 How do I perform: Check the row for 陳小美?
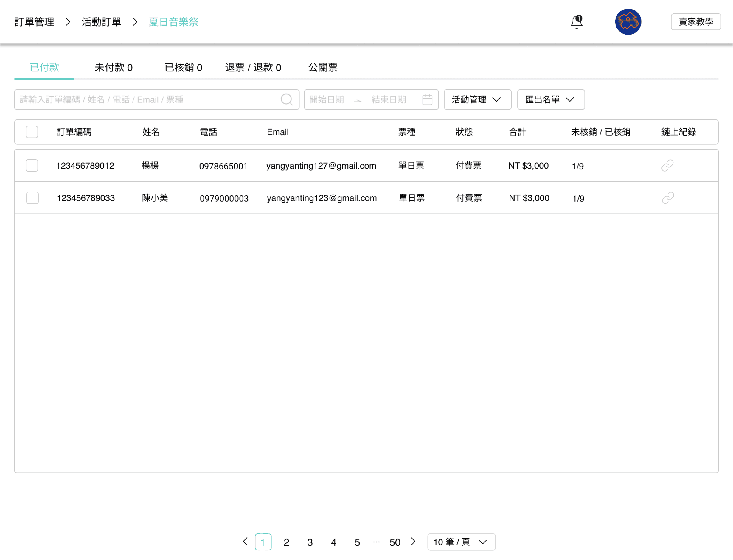[x=32, y=198]
